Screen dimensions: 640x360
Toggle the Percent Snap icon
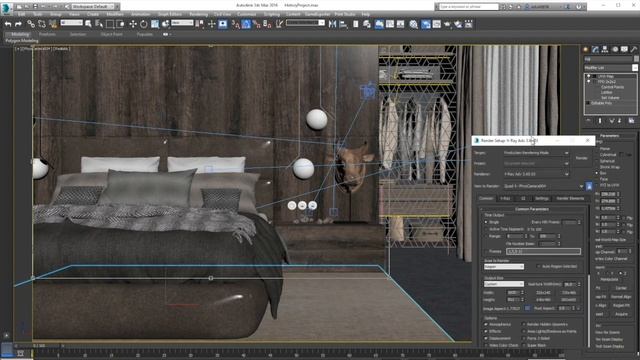coord(257,24)
